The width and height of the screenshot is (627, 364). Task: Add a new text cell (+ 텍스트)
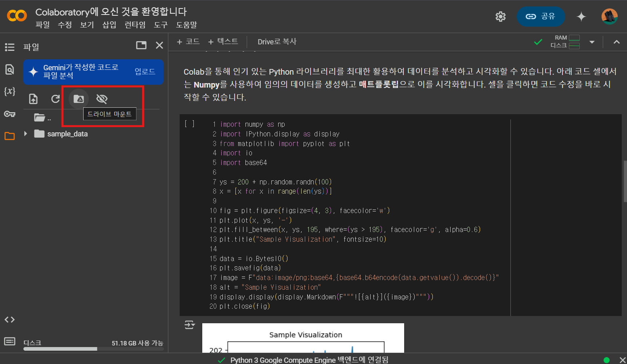pos(223,42)
